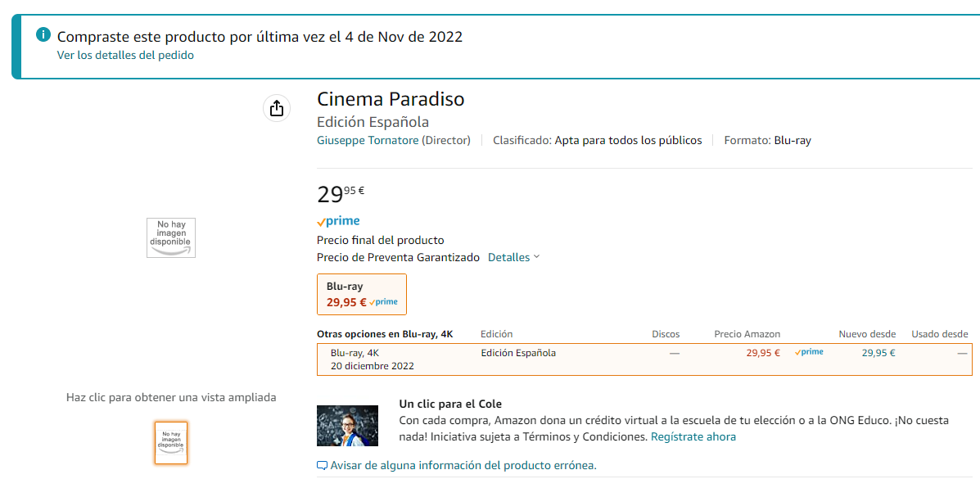The image size is (980, 479).
Task: Click the 'Un clic para el Cole' heading
Action: [x=450, y=404]
